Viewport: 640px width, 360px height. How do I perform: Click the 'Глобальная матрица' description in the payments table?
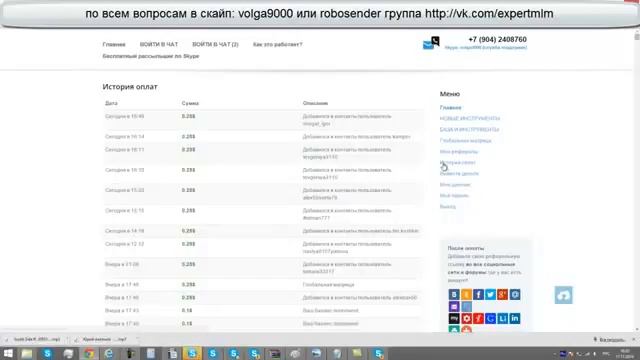tap(328, 285)
